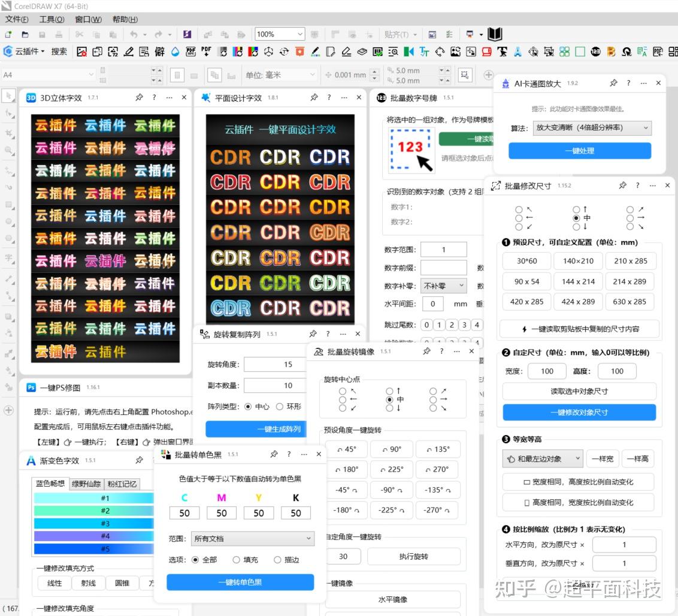Click the four green squares grid icon
Screen dimensions: 678x616
click(564, 52)
